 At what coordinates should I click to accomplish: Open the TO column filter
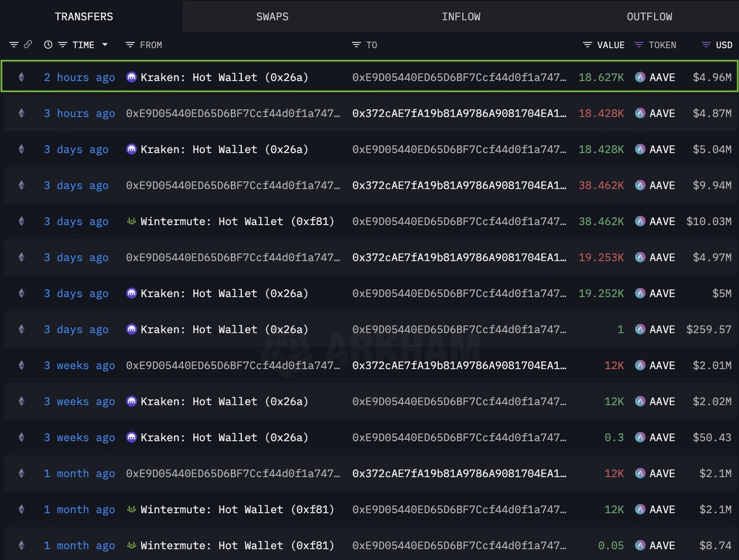click(356, 45)
